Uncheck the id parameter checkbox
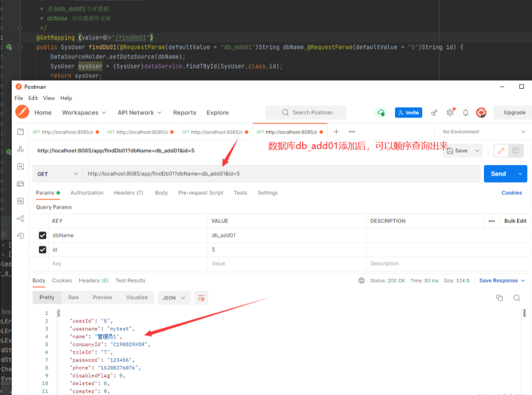The height and width of the screenshot is (395, 532). tap(42, 250)
